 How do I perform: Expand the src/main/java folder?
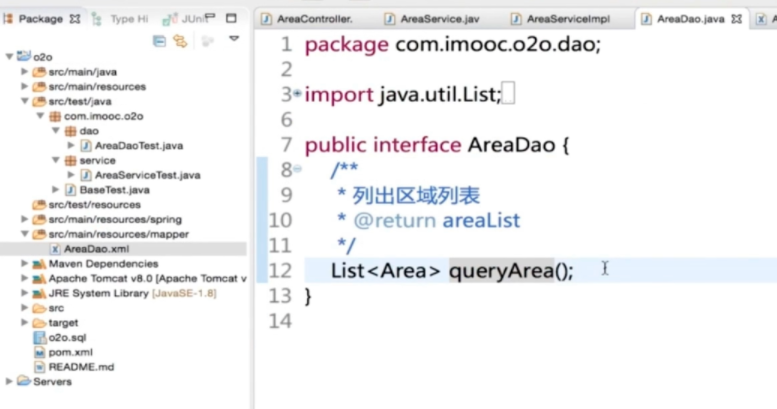pos(25,72)
